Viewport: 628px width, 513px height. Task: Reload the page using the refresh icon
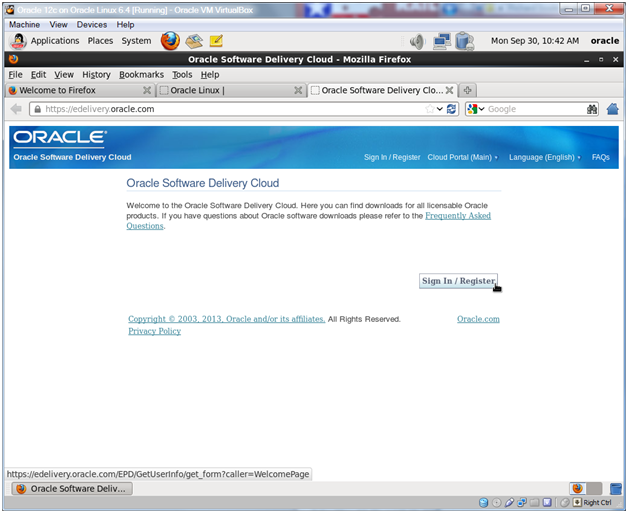pyautogui.click(x=452, y=109)
